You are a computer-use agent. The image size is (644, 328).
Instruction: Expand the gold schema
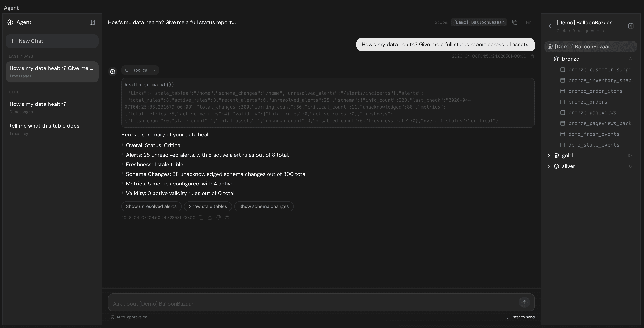point(549,156)
